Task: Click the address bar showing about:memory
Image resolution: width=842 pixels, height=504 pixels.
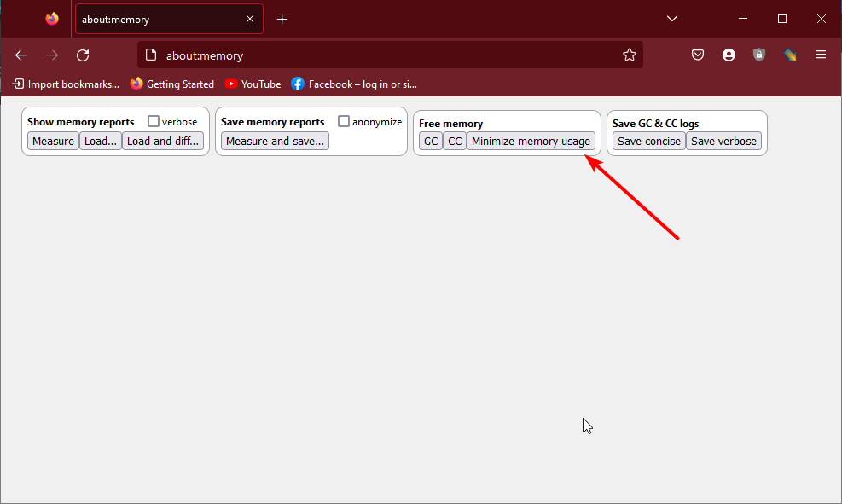Action: [390, 55]
